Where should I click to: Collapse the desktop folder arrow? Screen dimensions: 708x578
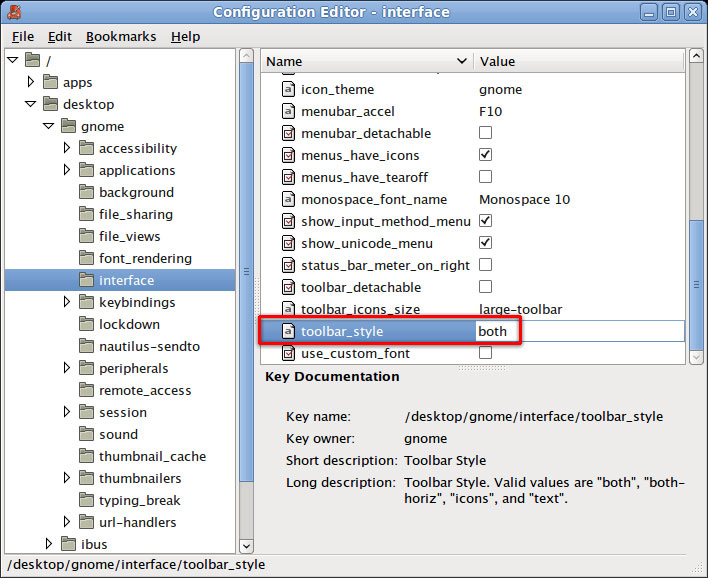pyautogui.click(x=31, y=104)
